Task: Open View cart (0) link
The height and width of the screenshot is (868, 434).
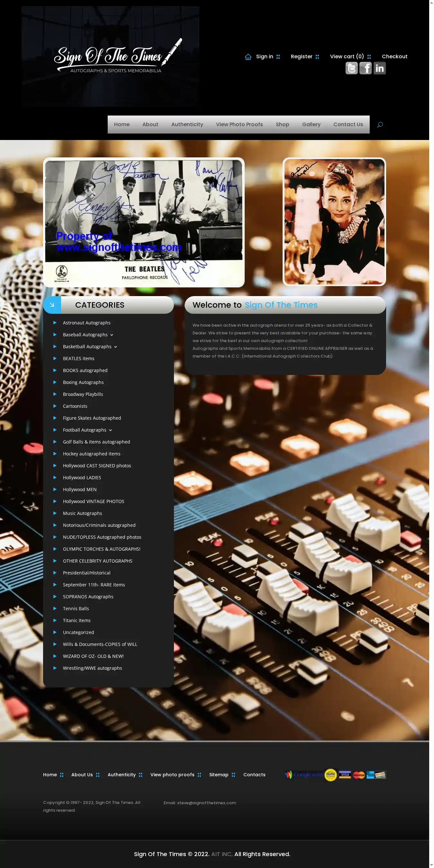Action: (x=347, y=57)
